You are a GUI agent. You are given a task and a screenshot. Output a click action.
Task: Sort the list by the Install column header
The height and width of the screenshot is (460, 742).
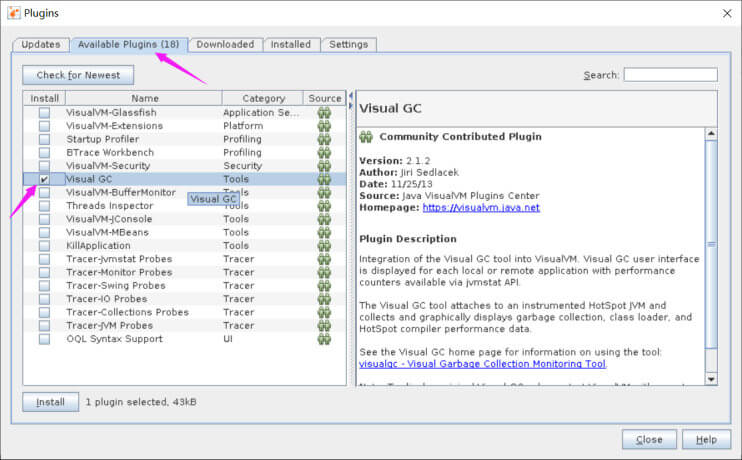tap(44, 98)
